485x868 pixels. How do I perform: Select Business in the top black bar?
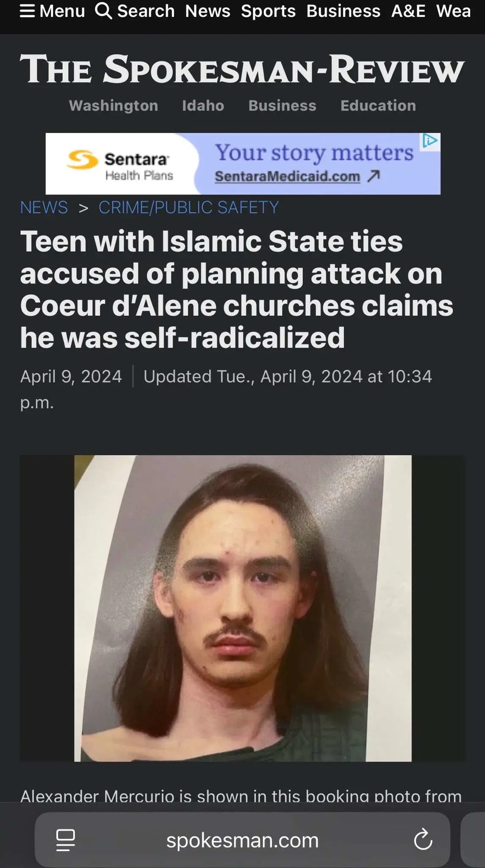[x=343, y=11]
